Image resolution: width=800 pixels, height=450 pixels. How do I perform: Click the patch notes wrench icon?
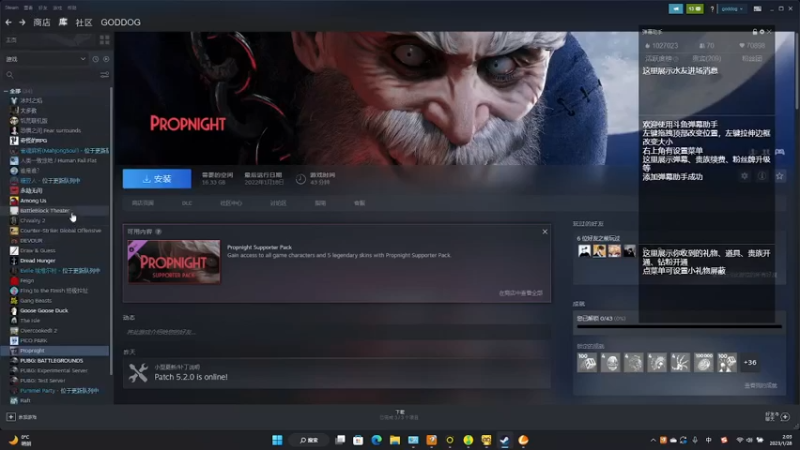click(138, 373)
